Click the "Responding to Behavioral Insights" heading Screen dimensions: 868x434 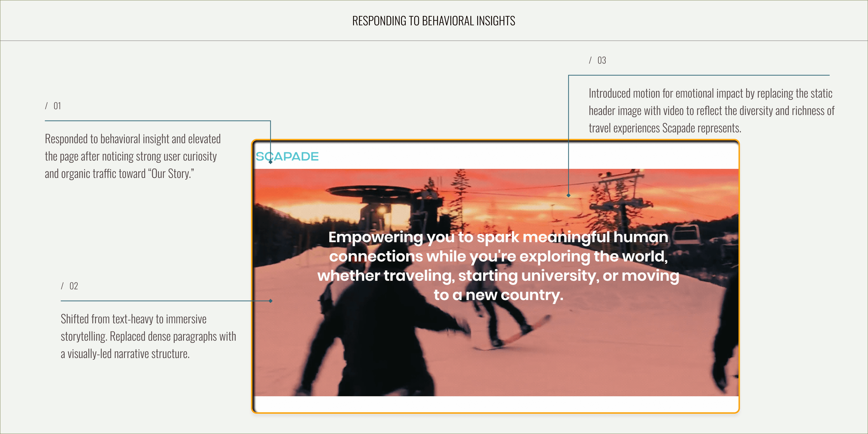434,21
